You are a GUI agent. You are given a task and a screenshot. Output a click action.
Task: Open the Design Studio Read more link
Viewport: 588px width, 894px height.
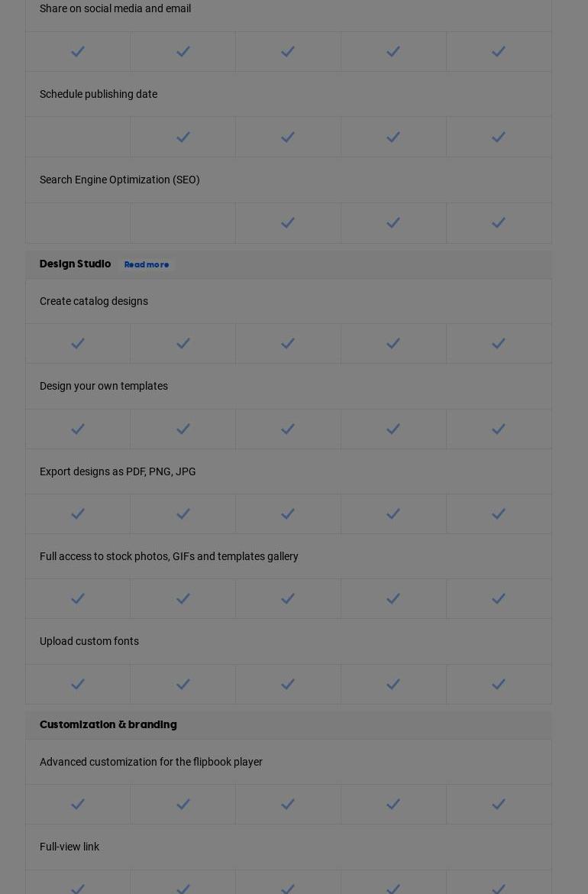point(147,265)
